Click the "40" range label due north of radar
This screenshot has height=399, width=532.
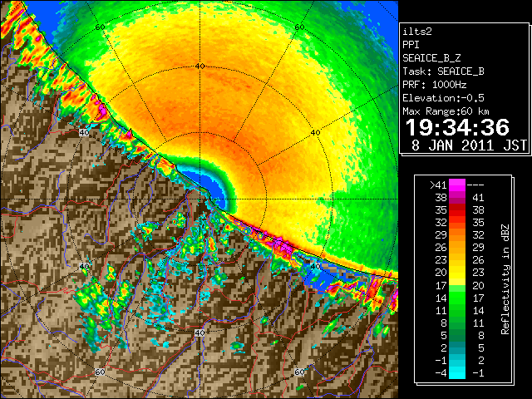pyautogui.click(x=199, y=66)
